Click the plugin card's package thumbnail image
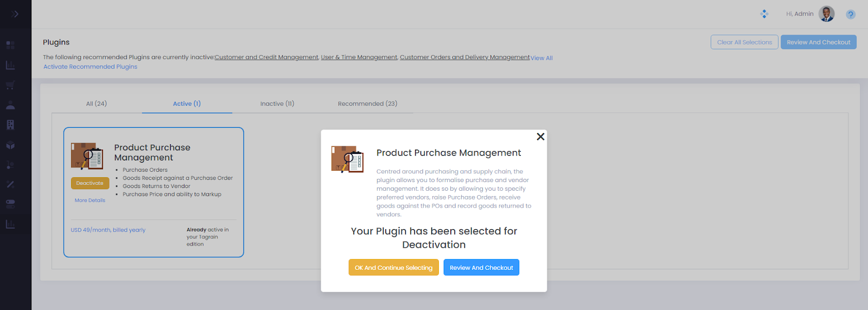The width and height of the screenshot is (868, 310). point(87,157)
